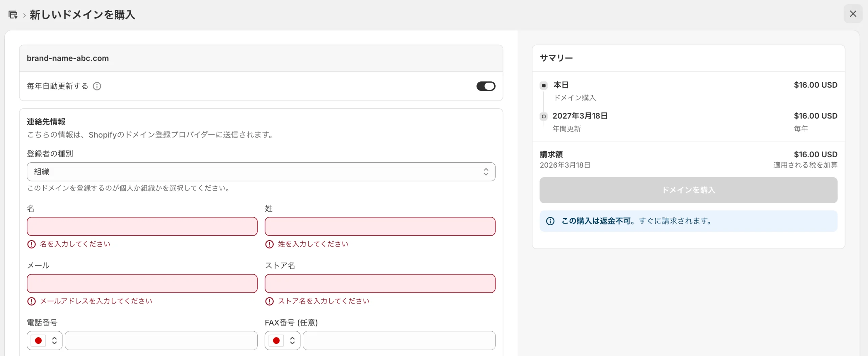Open the 登録者の種別 dropdown
This screenshot has width=868, height=356.
261,172
